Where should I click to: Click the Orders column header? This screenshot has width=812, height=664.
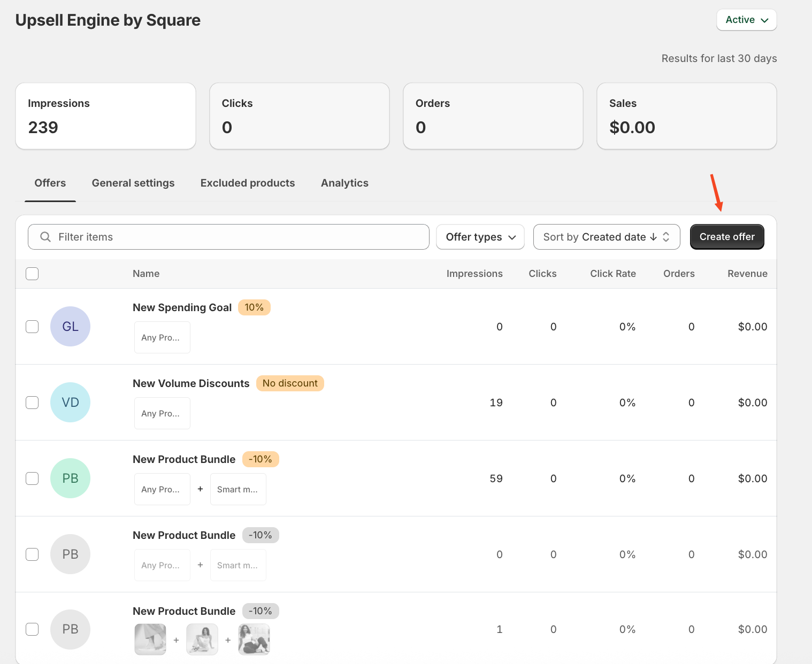coord(679,274)
